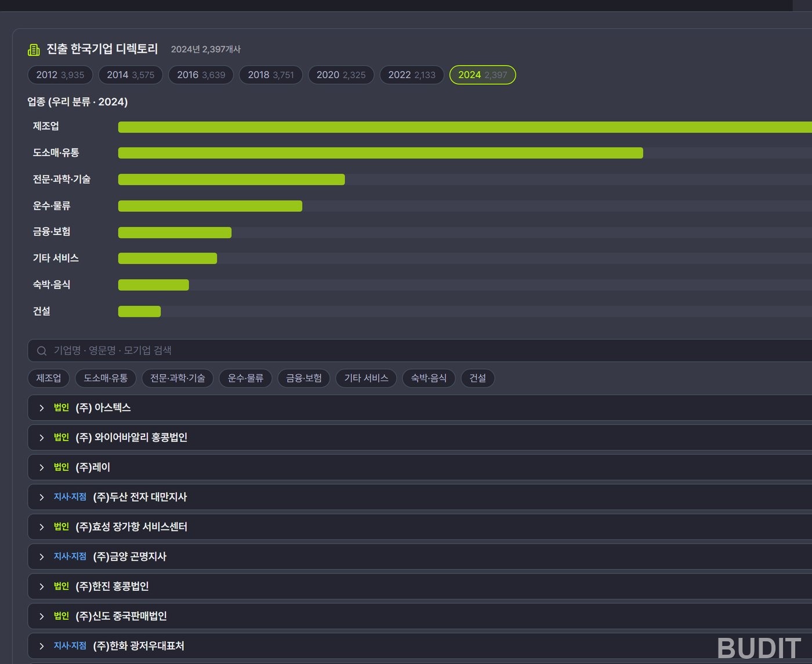Click the active 2024 year tab

point(483,75)
